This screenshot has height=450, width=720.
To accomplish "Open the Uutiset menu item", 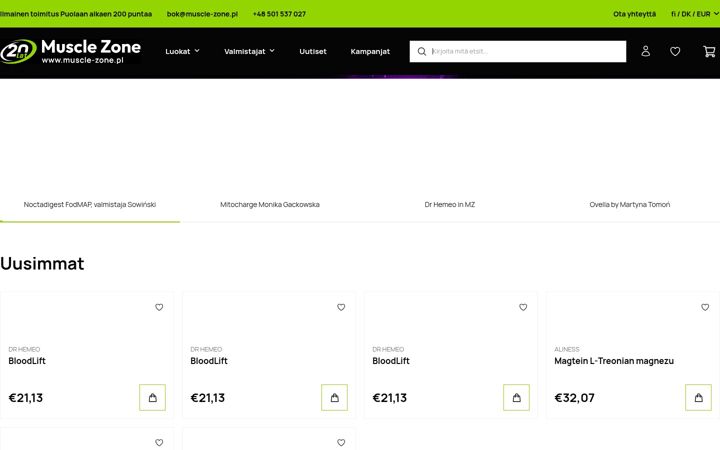I will click(313, 51).
